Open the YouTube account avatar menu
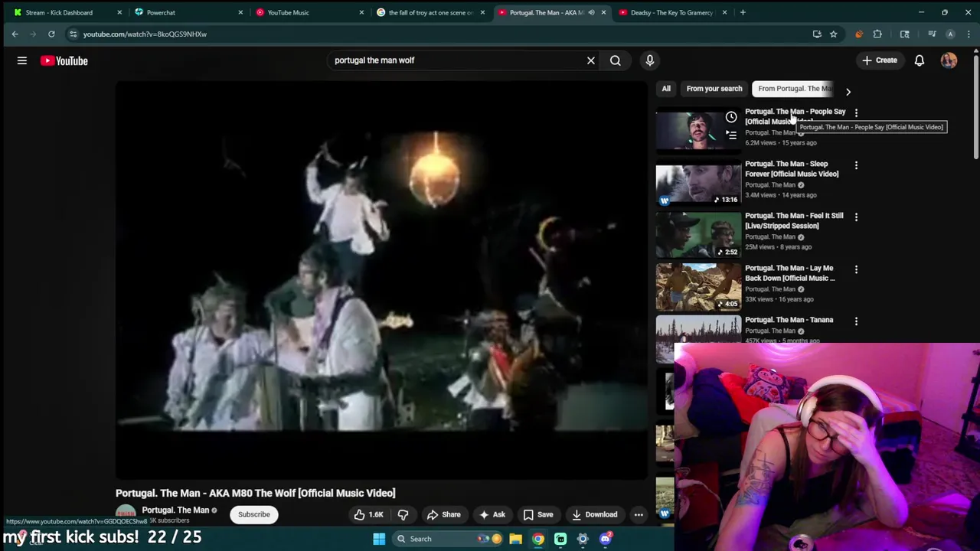The width and height of the screenshot is (980, 551). point(949,60)
